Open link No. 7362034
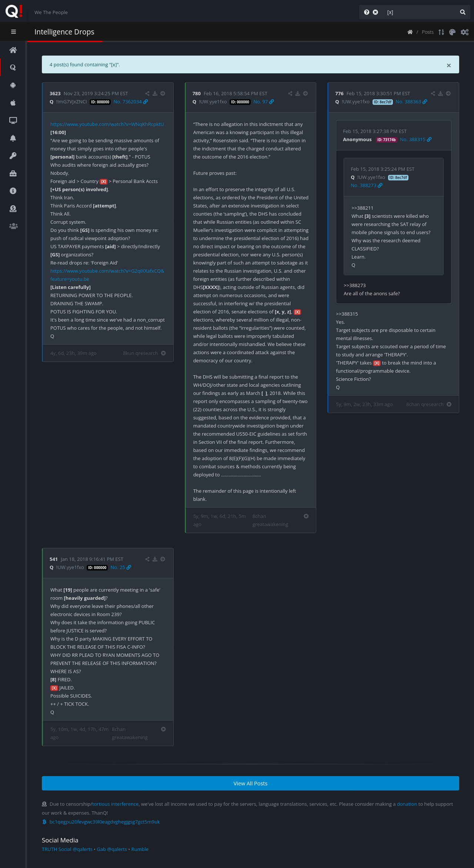This screenshot has width=474, height=868. (130, 102)
